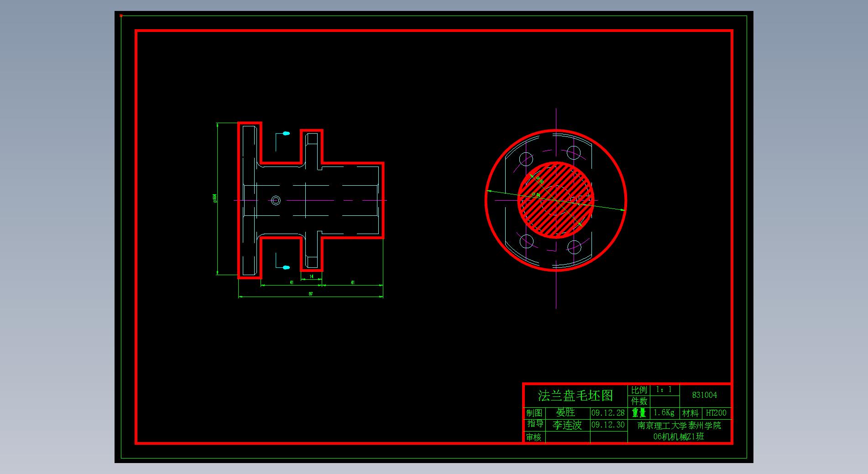Click the 指导 label in title block
The width and height of the screenshot is (868, 474).
click(x=535, y=424)
